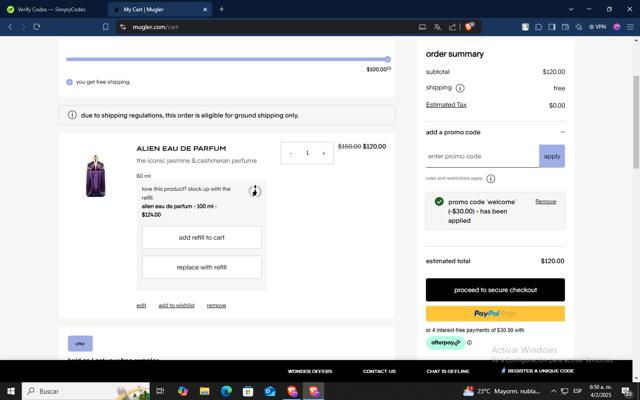Image resolution: width=640 pixels, height=400 pixels.
Task: Open Outlook from the taskbar
Action: click(x=270, y=391)
